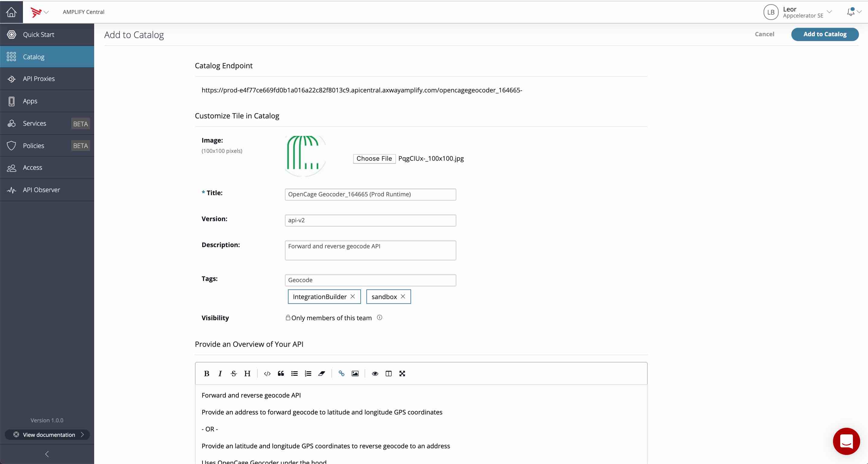Insert a bulleted list
Image resolution: width=868 pixels, height=464 pixels.
(294, 373)
